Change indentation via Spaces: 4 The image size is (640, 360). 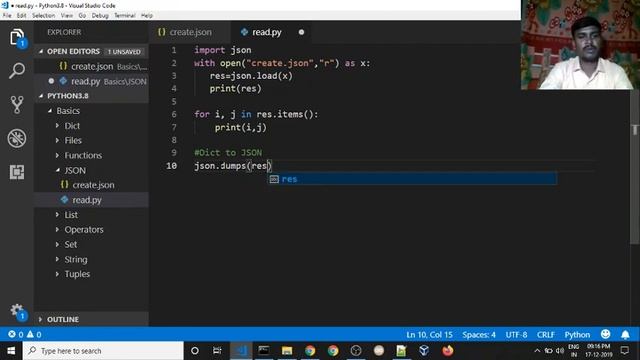(479, 335)
